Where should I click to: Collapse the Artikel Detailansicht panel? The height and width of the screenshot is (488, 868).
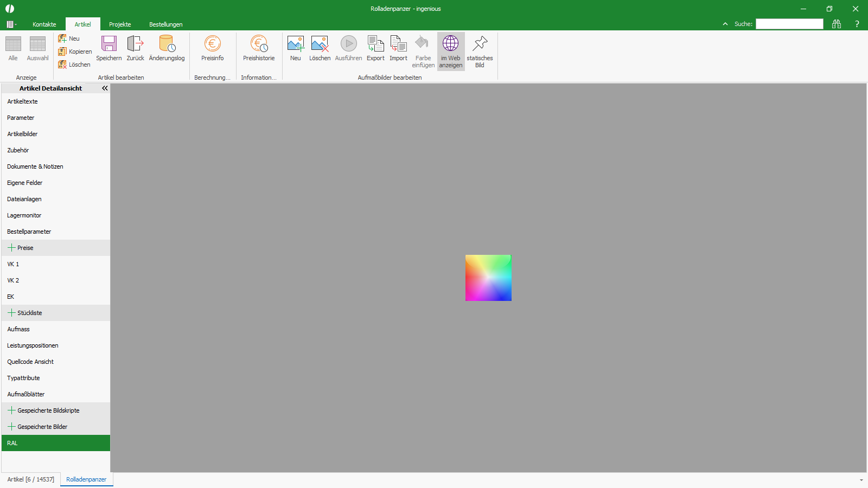point(105,88)
